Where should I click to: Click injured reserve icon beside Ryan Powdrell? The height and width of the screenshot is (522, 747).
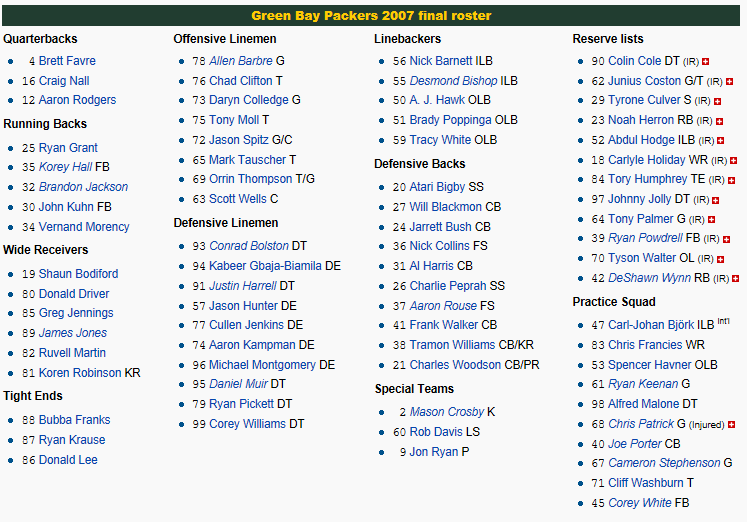click(727, 240)
